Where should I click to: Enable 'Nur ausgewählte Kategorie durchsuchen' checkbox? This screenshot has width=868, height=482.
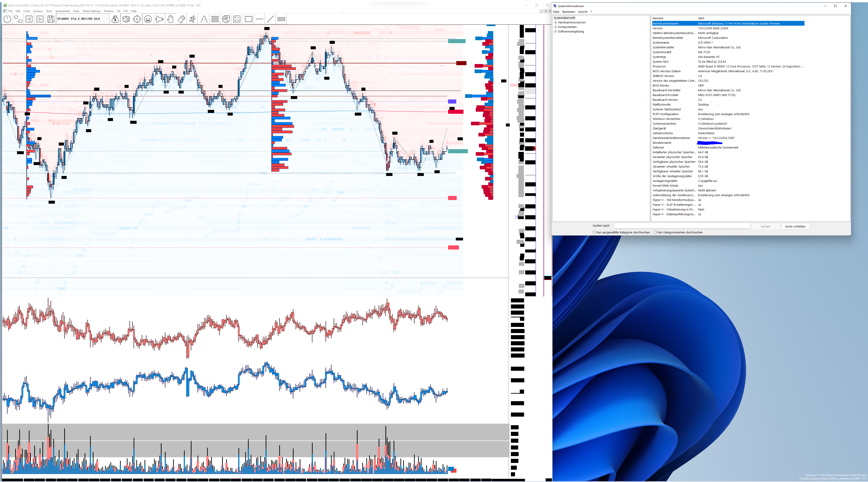click(x=594, y=232)
